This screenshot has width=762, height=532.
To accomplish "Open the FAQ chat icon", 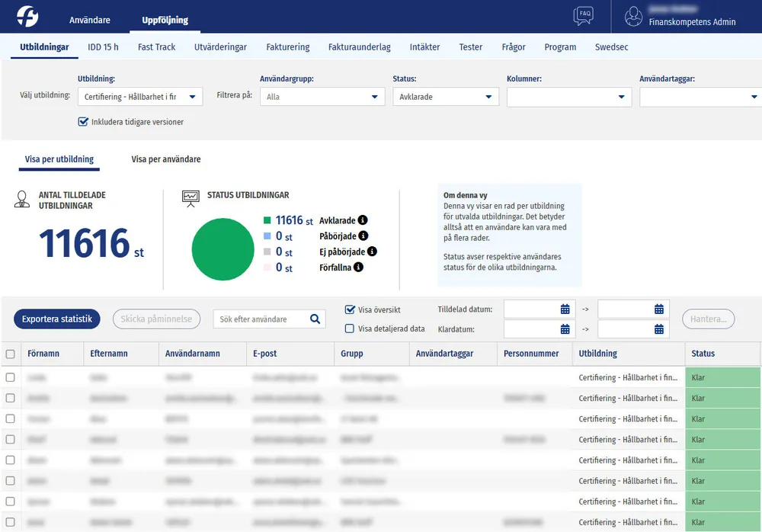I will [x=583, y=15].
